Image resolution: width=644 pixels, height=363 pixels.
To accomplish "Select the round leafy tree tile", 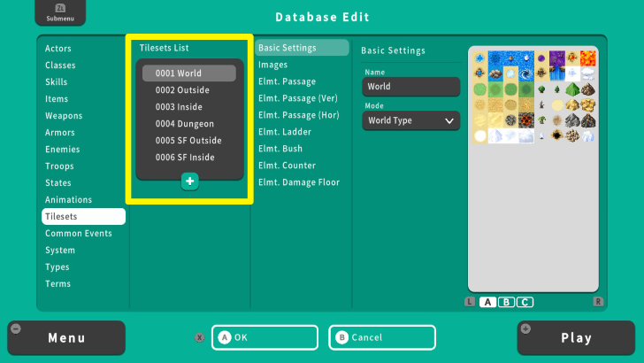I will pyautogui.click(x=541, y=89).
